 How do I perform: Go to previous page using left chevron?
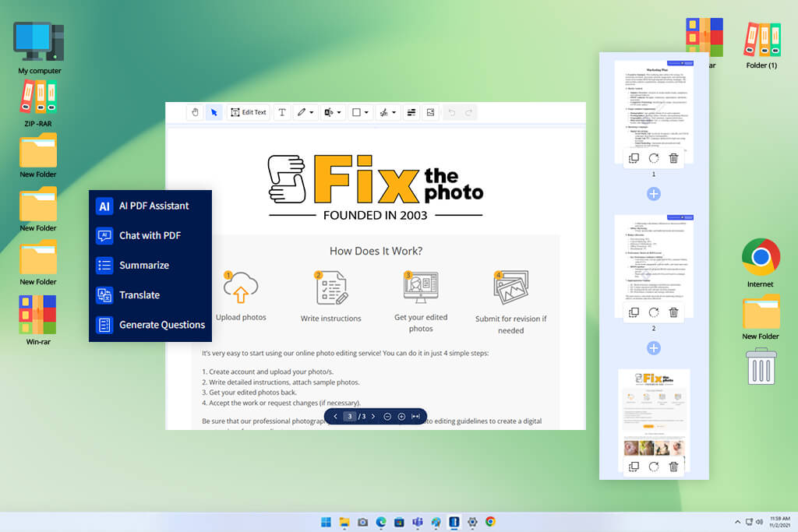point(335,417)
